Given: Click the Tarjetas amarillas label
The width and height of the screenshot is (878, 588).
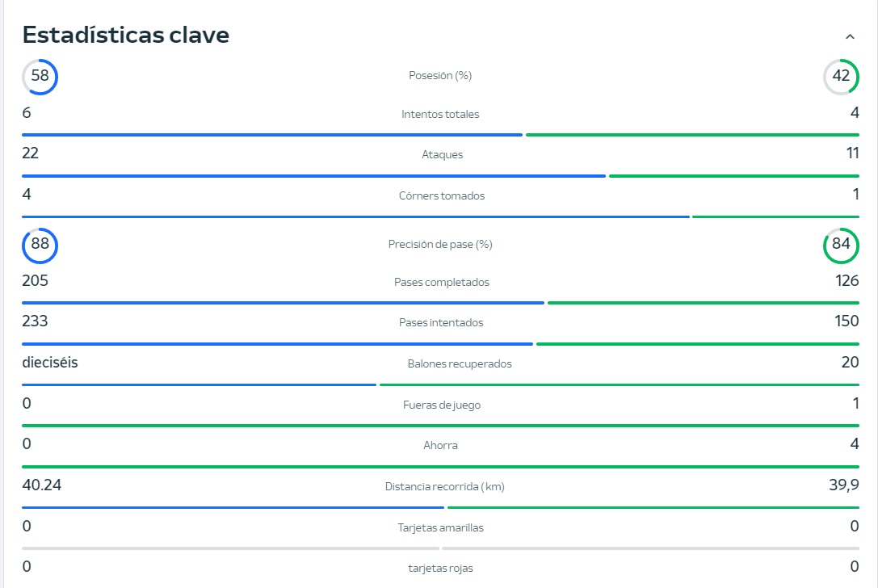Looking at the screenshot, I should (x=440, y=527).
